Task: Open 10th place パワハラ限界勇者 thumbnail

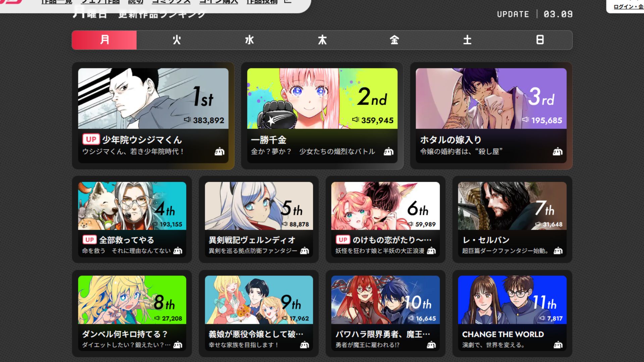Action: point(385,300)
